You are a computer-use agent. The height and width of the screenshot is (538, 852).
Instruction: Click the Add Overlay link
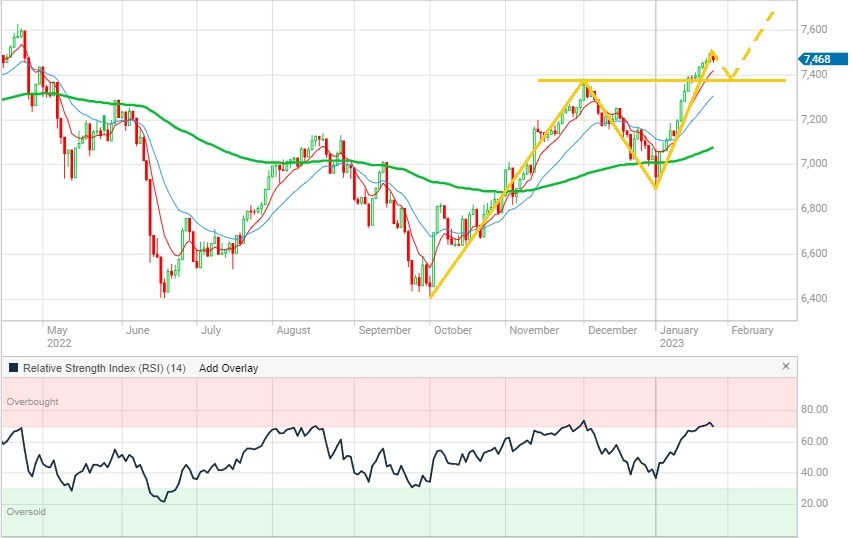[x=228, y=368]
